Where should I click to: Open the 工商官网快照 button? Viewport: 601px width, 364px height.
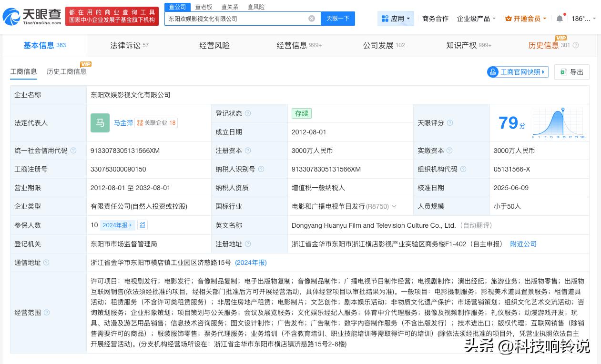[x=518, y=72]
